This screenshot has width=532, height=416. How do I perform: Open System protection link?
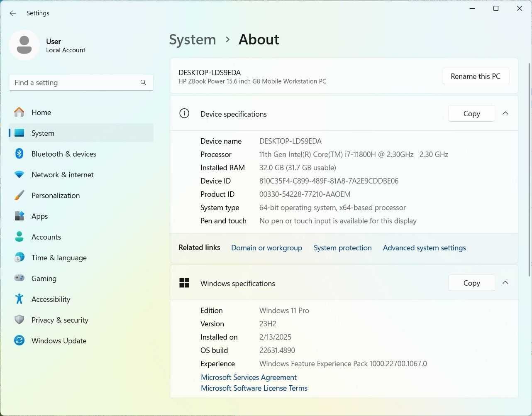[342, 248]
